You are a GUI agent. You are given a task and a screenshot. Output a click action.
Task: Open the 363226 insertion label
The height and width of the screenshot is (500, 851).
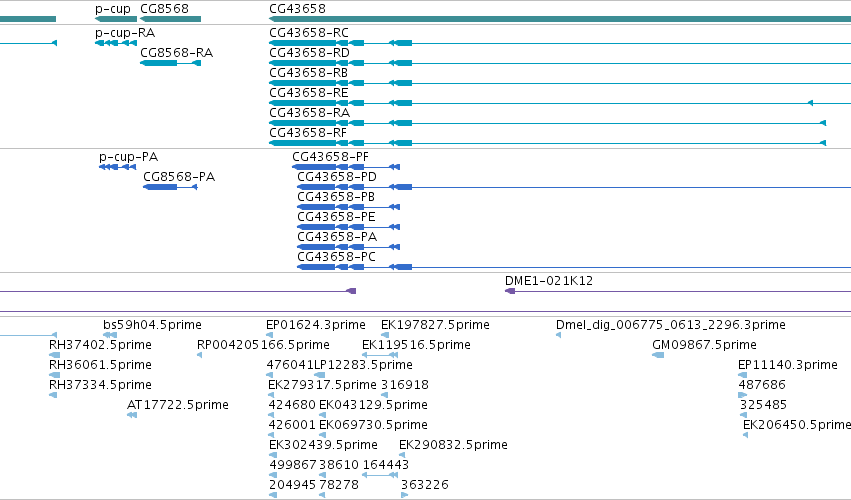pyautogui.click(x=425, y=485)
